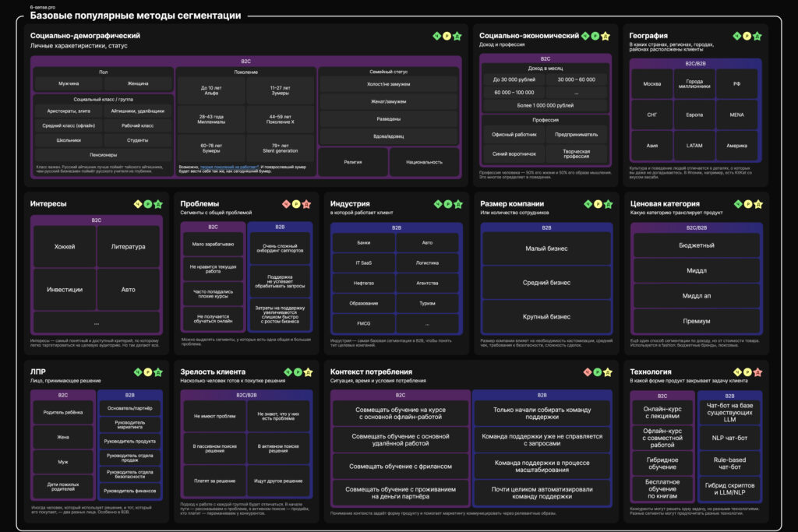Image resolution: width=798 pixels, height=532 pixels.
Task: Select the Премиум price category
Action: 696,321
